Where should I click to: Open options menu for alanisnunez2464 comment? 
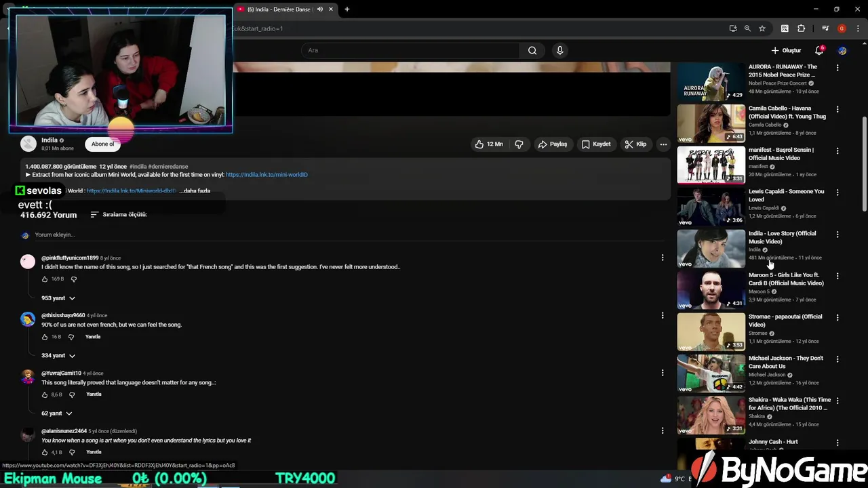point(663,430)
